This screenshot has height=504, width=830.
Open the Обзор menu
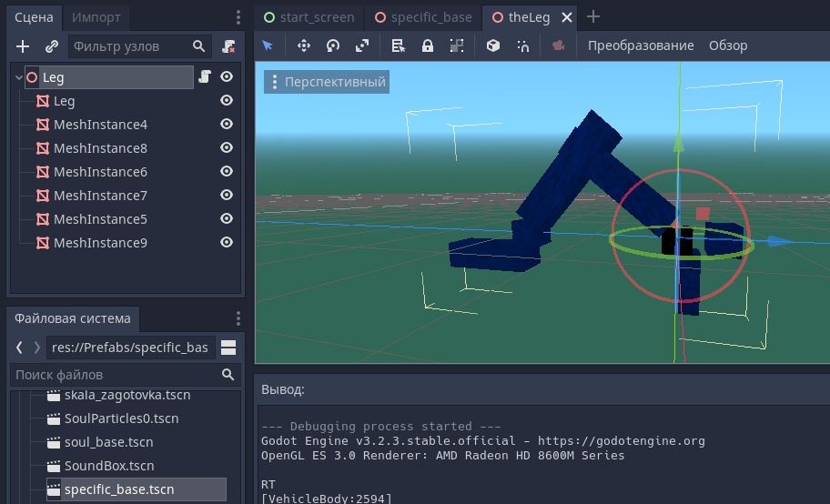[x=727, y=45]
